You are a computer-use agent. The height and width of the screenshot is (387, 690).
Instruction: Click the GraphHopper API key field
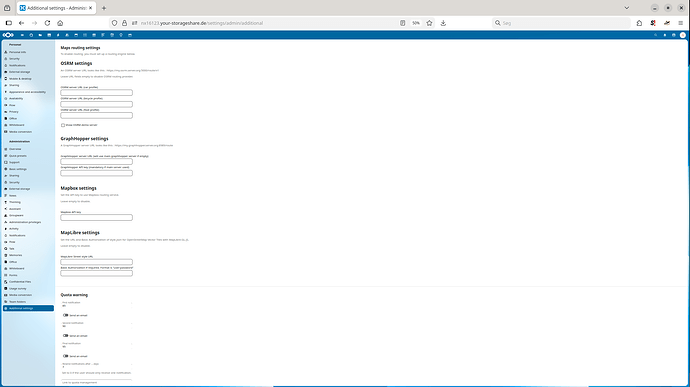click(96, 173)
